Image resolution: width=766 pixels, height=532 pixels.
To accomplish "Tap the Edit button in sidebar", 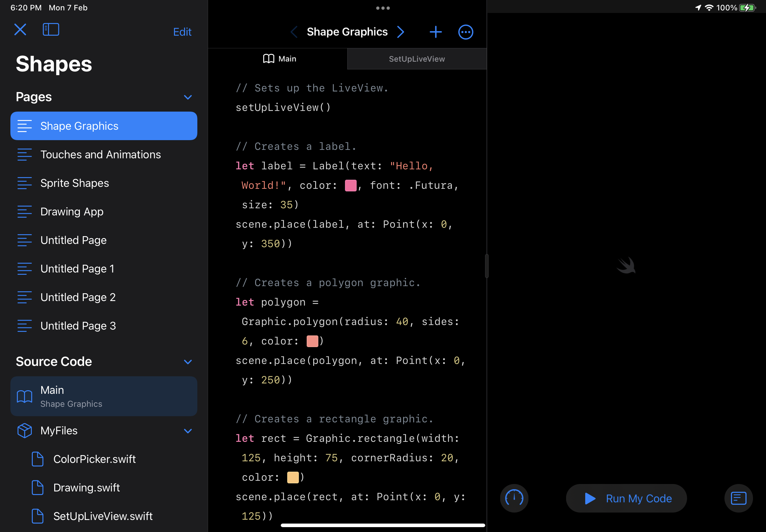I will (182, 32).
